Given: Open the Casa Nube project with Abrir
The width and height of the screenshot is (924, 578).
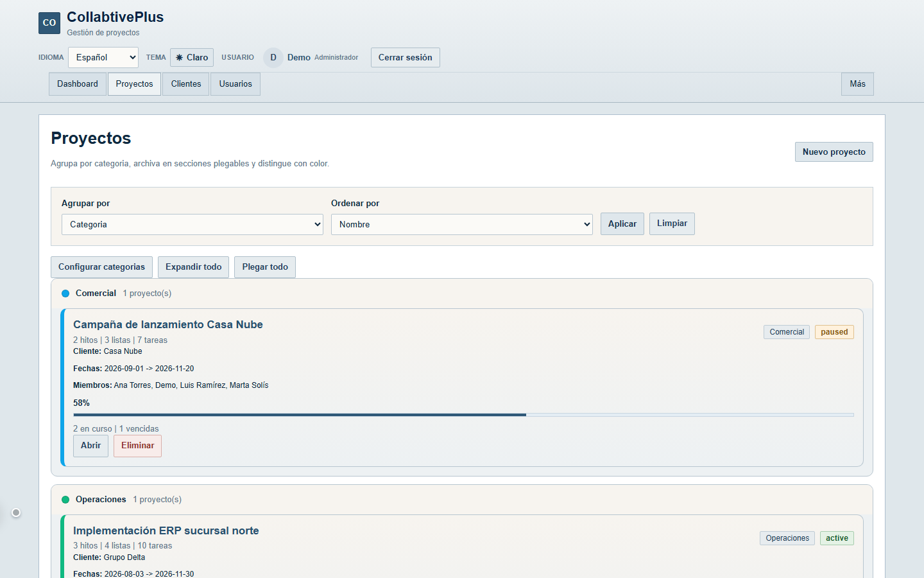Looking at the screenshot, I should pos(90,446).
